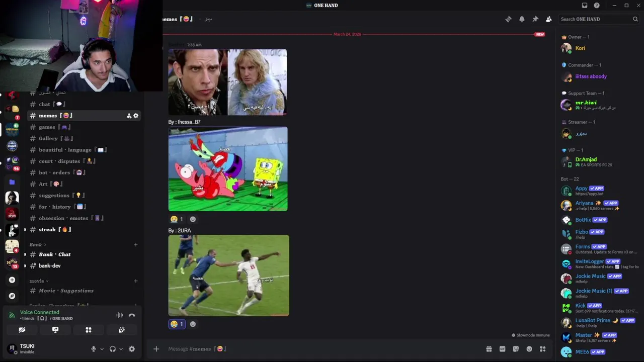
Task: Add reaction to the SpongeBob meme
Action: point(193,219)
